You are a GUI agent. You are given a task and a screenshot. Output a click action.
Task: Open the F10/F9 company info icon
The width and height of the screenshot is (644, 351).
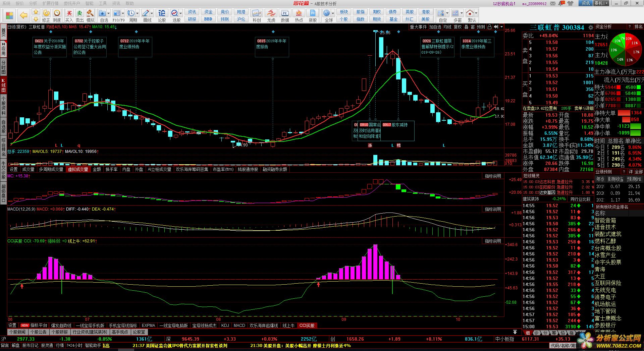tap(117, 13)
